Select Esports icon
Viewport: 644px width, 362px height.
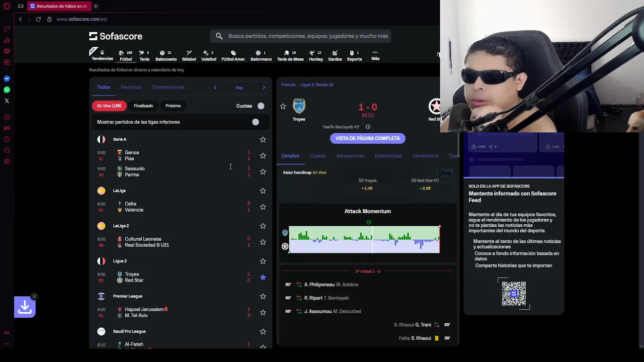click(x=354, y=55)
